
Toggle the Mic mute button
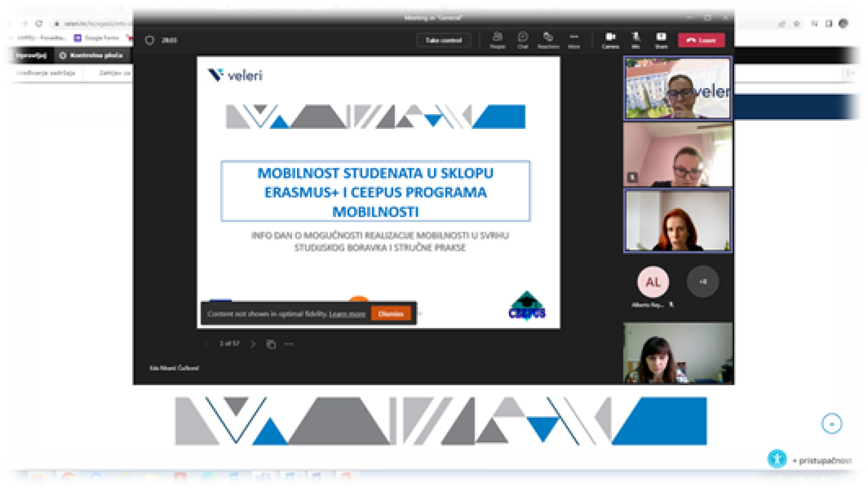click(636, 39)
